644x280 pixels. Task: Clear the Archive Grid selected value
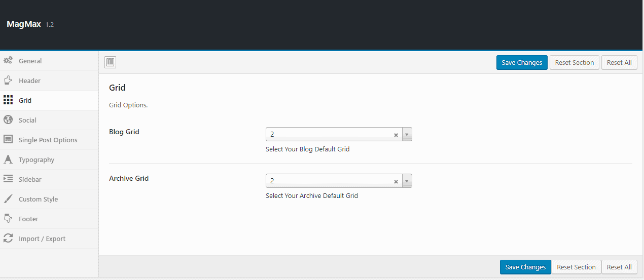point(396,182)
